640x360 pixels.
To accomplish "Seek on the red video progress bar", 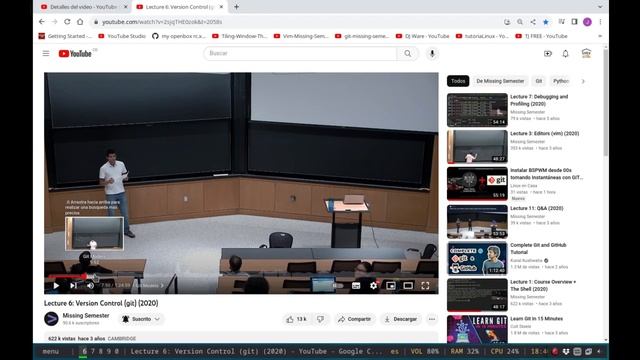I will (241, 276).
